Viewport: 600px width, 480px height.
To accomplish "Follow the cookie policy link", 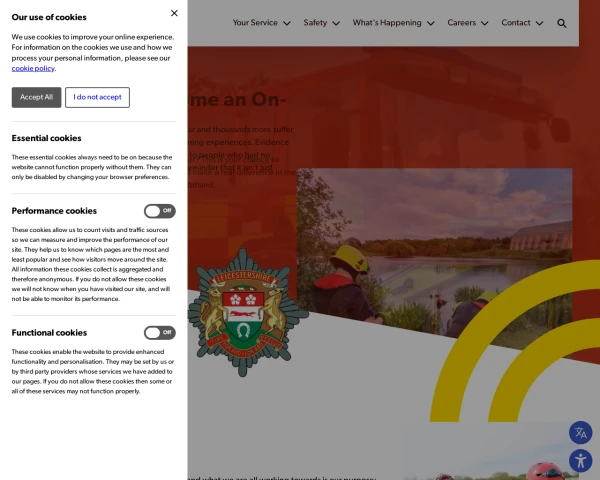I will pyautogui.click(x=33, y=69).
